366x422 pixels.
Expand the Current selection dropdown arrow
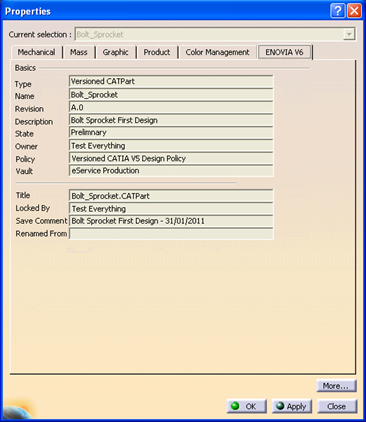[349, 34]
